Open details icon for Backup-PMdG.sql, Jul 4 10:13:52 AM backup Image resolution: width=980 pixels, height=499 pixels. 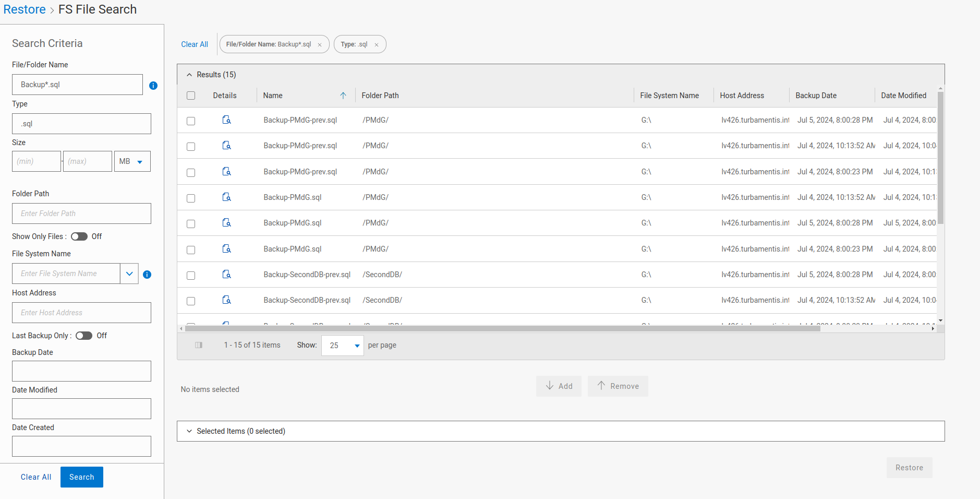coord(226,197)
